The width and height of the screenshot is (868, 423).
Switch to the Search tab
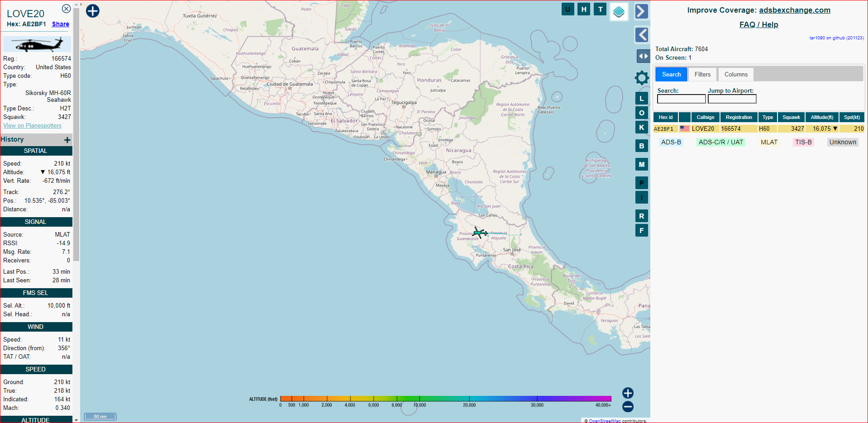671,75
